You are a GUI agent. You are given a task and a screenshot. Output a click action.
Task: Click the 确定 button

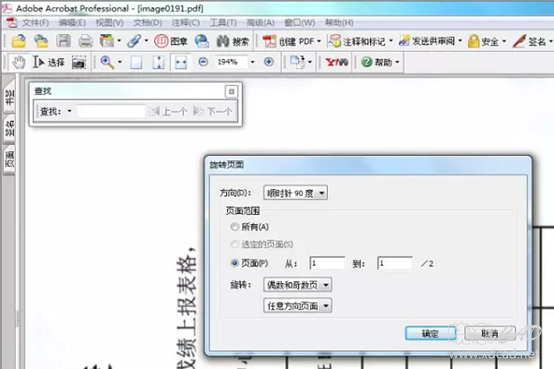(430, 333)
